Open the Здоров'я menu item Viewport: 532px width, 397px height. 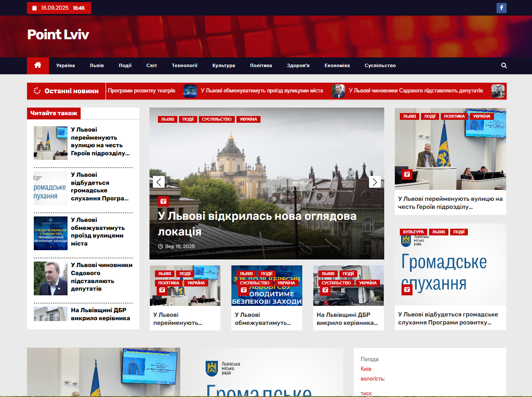(x=298, y=65)
